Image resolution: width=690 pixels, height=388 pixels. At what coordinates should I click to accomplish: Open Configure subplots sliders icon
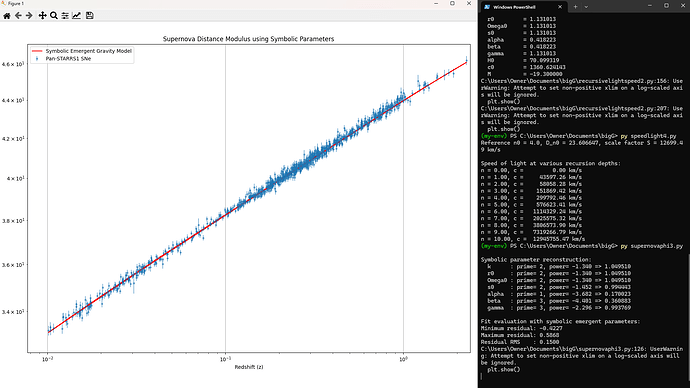pyautogui.click(x=65, y=15)
